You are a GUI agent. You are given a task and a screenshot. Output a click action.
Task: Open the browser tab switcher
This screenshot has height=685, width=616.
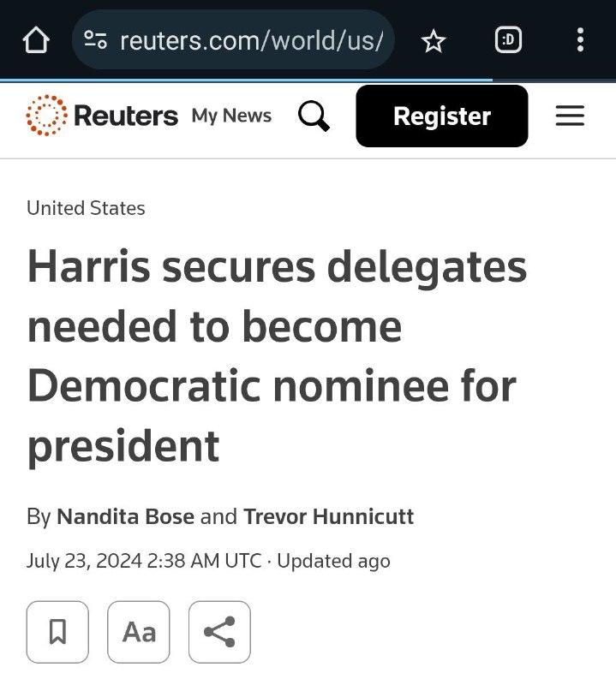[508, 39]
